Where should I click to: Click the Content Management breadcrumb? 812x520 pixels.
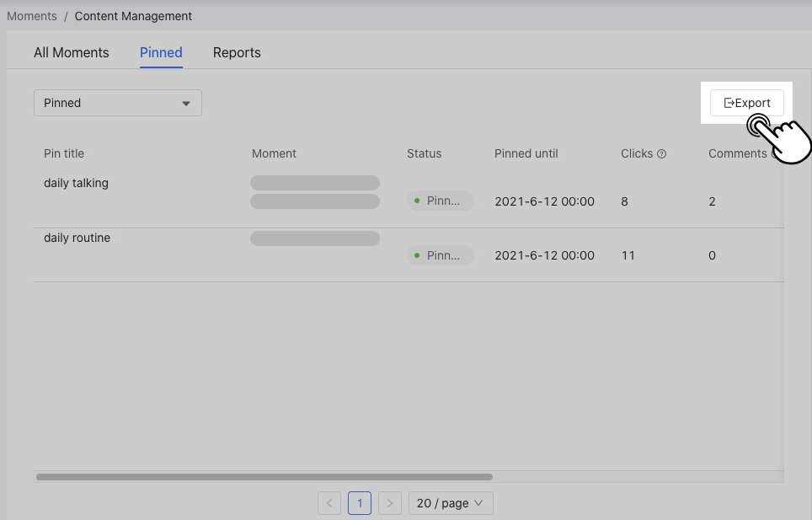click(x=133, y=16)
